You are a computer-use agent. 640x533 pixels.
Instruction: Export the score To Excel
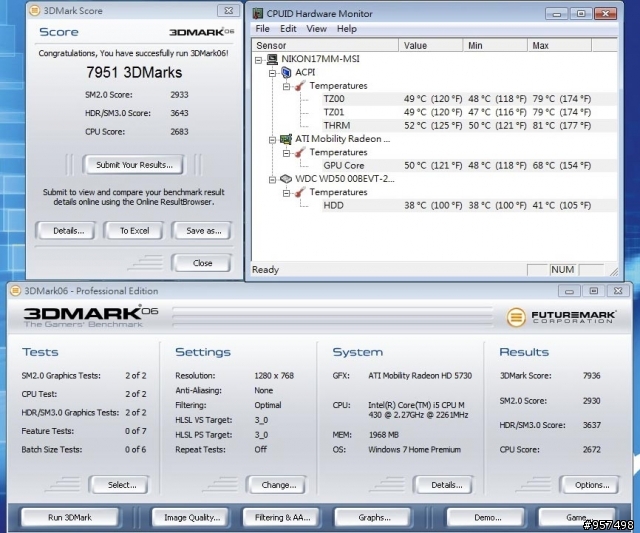point(134,231)
